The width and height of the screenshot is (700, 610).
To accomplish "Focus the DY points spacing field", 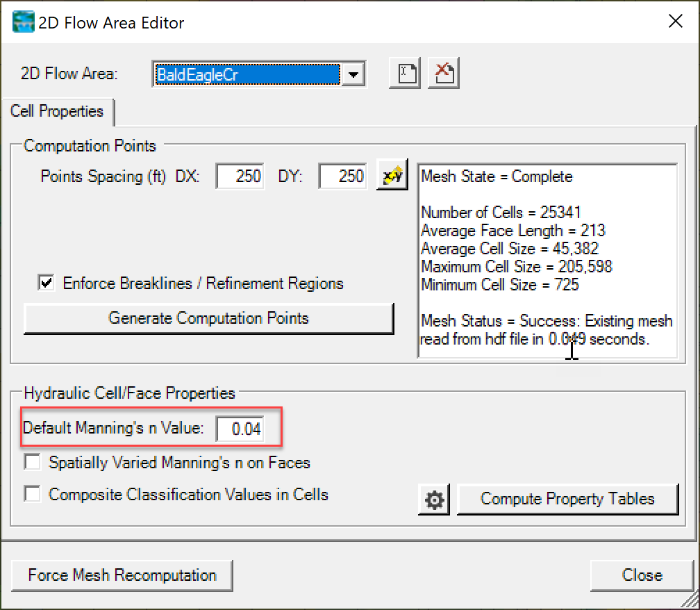I will (342, 176).
